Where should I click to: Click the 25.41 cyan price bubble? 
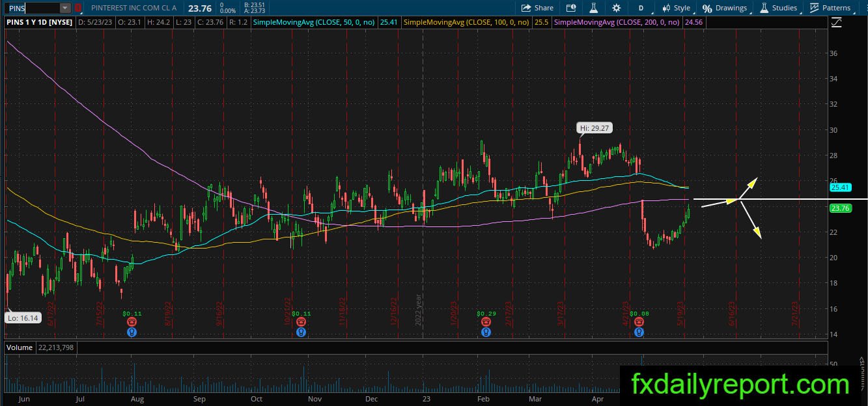tap(841, 187)
